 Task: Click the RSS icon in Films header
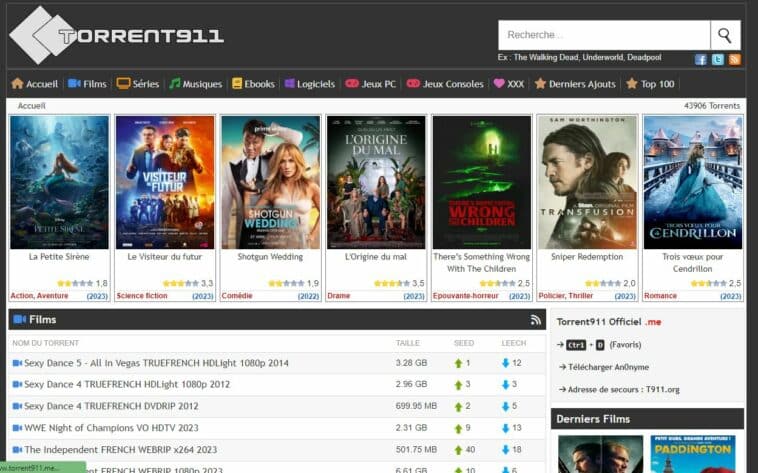535,320
